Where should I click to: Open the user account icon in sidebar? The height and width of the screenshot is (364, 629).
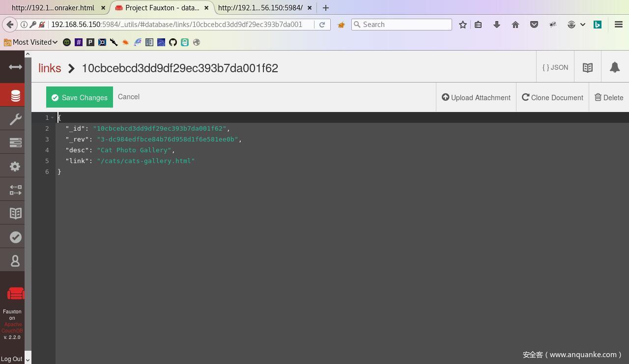15,261
